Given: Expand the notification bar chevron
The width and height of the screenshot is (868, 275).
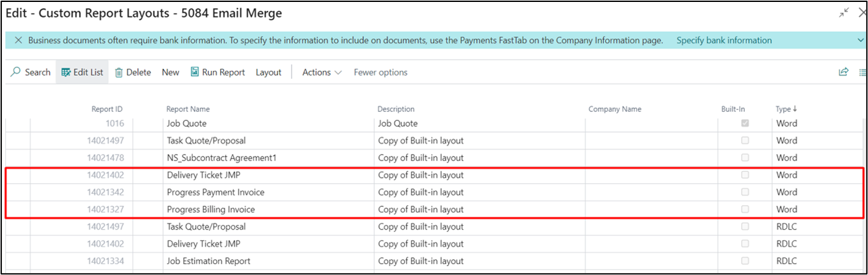Looking at the screenshot, I should pyautogui.click(x=861, y=40).
